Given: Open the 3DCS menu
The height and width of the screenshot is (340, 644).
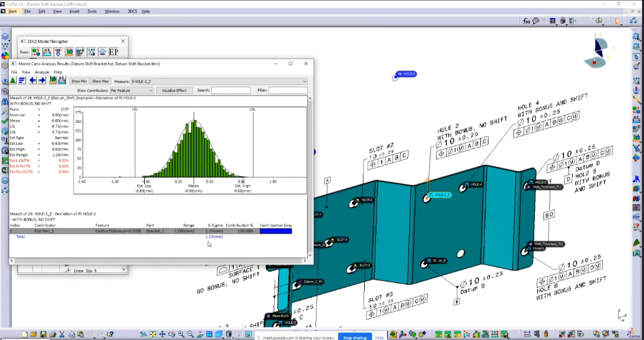Looking at the screenshot, I should click(x=132, y=11).
